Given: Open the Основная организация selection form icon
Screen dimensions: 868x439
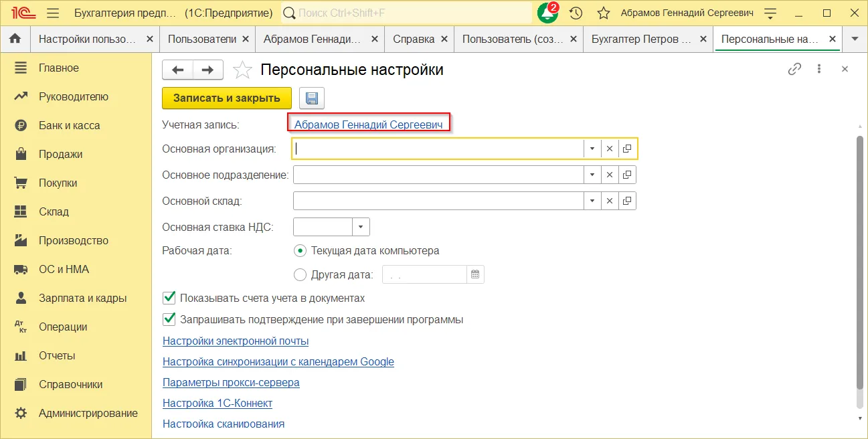Looking at the screenshot, I should 627,149.
